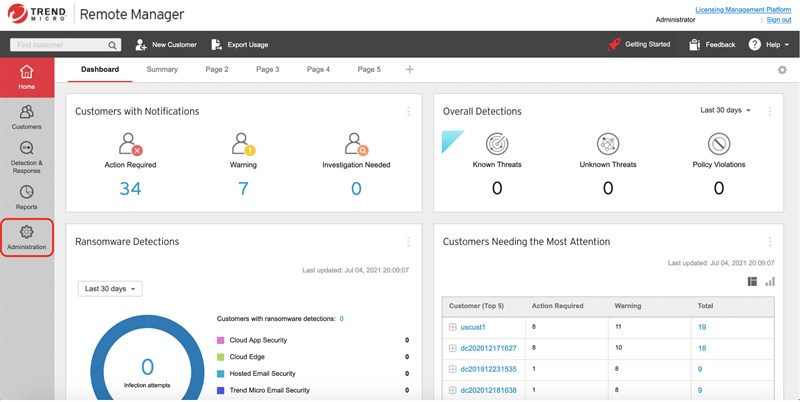Image resolution: width=800 pixels, height=402 pixels.
Task: Expand the Help menu
Action: tap(770, 45)
